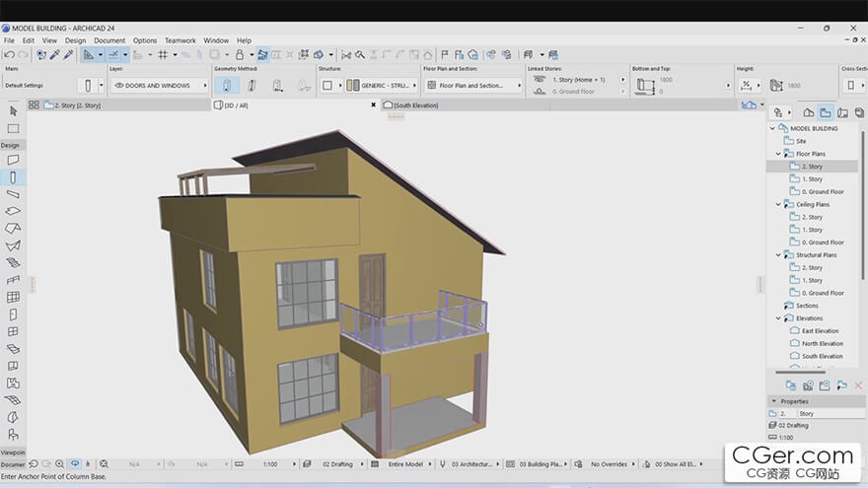Select the Morph tool in toolbox
868x488 pixels.
13,417
